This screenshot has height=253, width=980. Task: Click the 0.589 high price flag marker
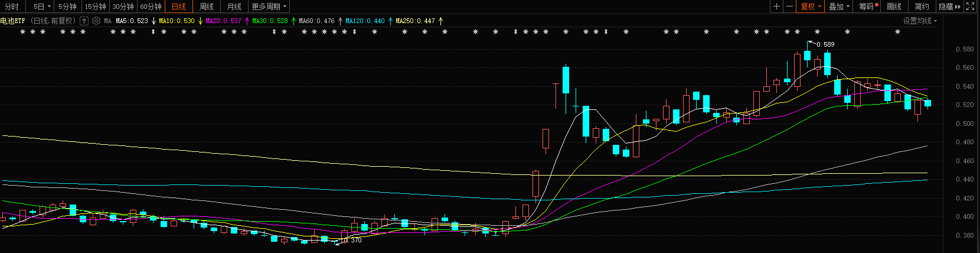pyautogui.click(x=821, y=44)
